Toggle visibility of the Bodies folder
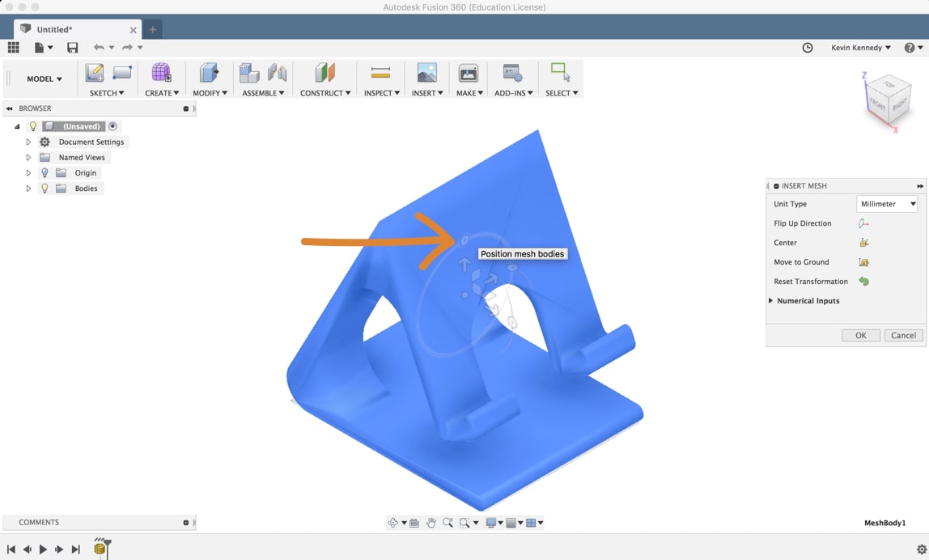 pyautogui.click(x=45, y=189)
